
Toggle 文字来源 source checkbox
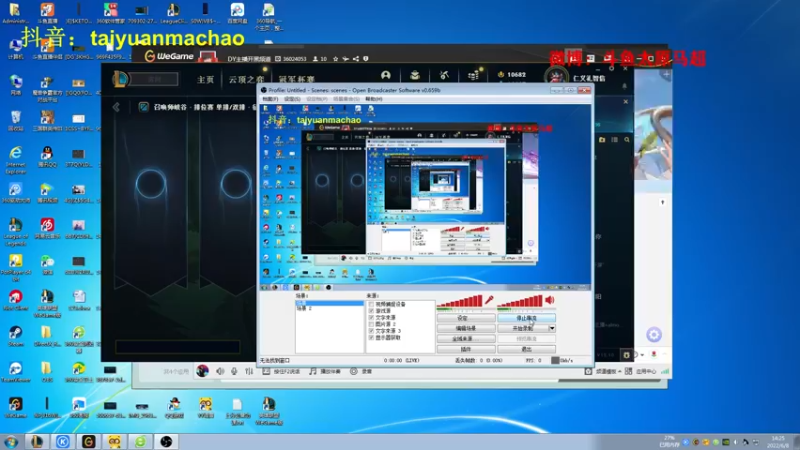point(371,317)
